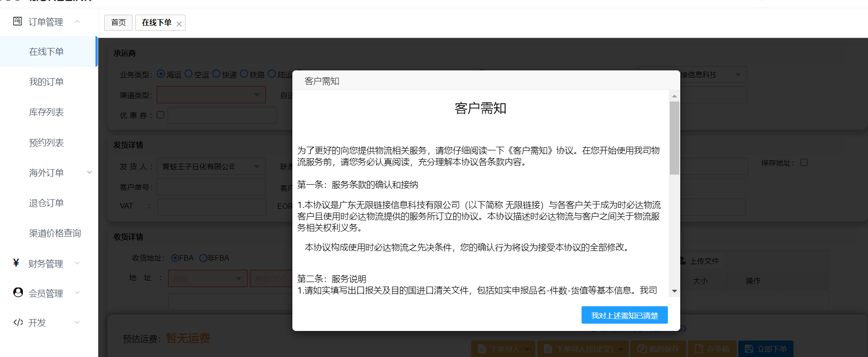The height and width of the screenshot is (357, 868).
Task: Click the user avatar icon for 会员管理
Action: [18, 293]
